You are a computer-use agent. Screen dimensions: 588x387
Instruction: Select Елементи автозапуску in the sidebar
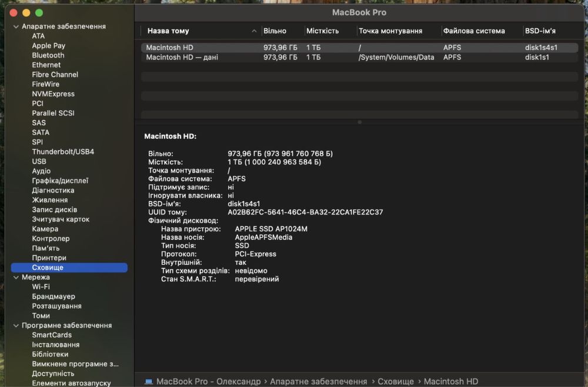pos(71,383)
